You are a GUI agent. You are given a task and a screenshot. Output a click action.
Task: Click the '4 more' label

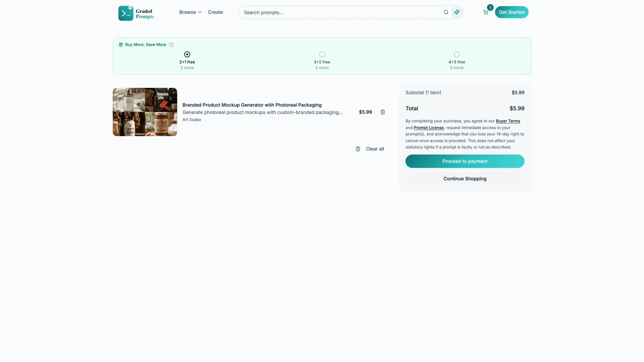point(322,68)
